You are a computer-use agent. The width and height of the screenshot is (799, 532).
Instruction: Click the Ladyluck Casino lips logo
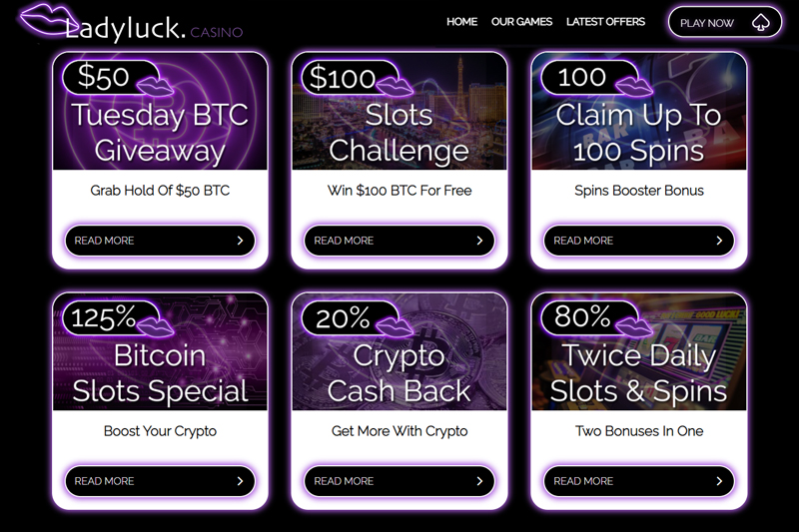click(48, 19)
